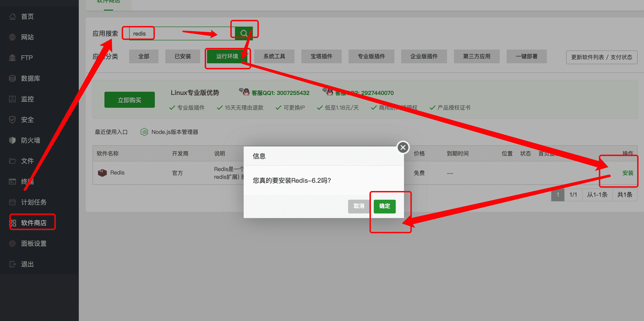
Task: Select the 专业版插件 category tab
Action: point(371,56)
